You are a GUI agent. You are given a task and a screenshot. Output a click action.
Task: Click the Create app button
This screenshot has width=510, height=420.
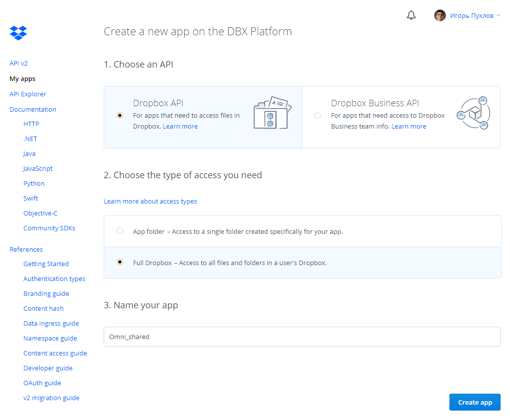(x=475, y=403)
